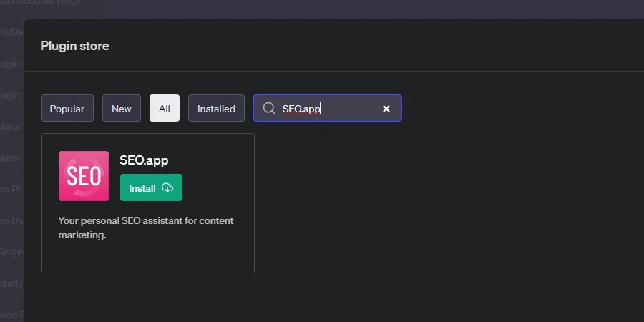Click the pink SEO plugin logo

point(84,176)
